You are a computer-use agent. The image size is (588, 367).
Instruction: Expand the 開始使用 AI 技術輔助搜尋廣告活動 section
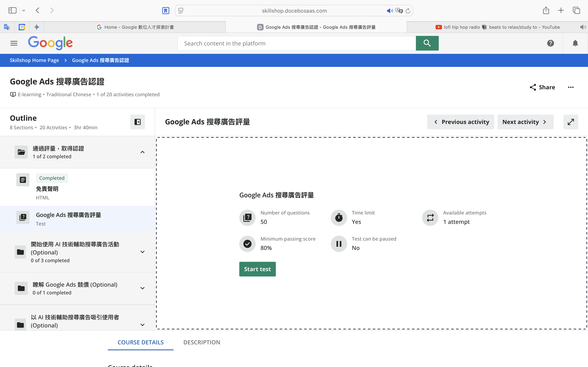click(142, 252)
